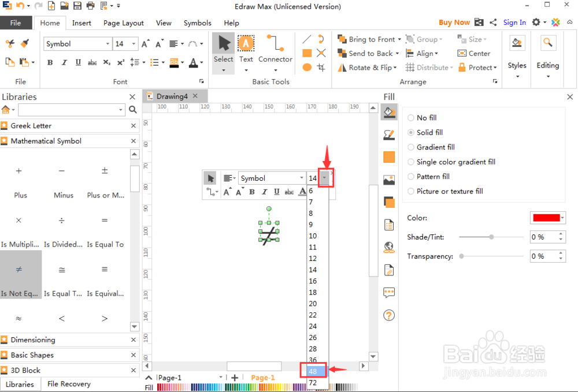Select the No fill option
The image size is (578, 392).
click(x=422, y=118)
